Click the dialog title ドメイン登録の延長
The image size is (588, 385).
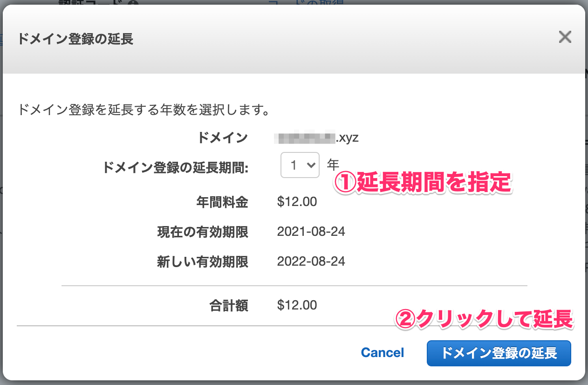[75, 39]
